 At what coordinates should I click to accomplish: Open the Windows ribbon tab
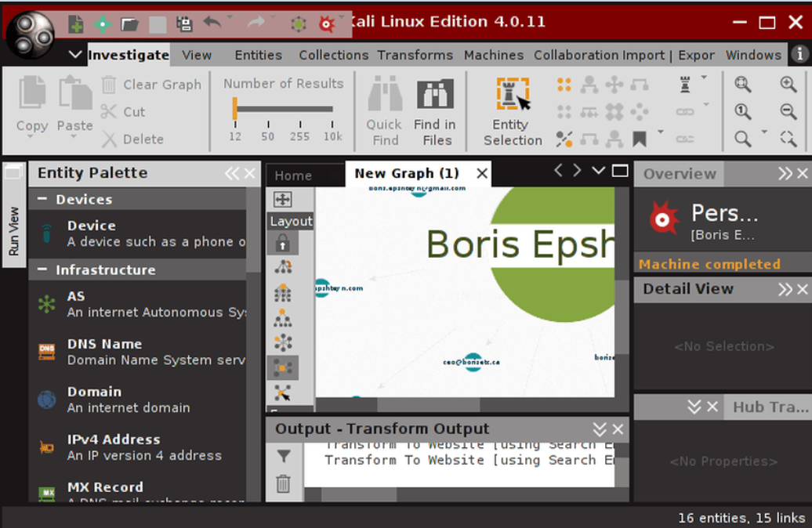tap(753, 55)
